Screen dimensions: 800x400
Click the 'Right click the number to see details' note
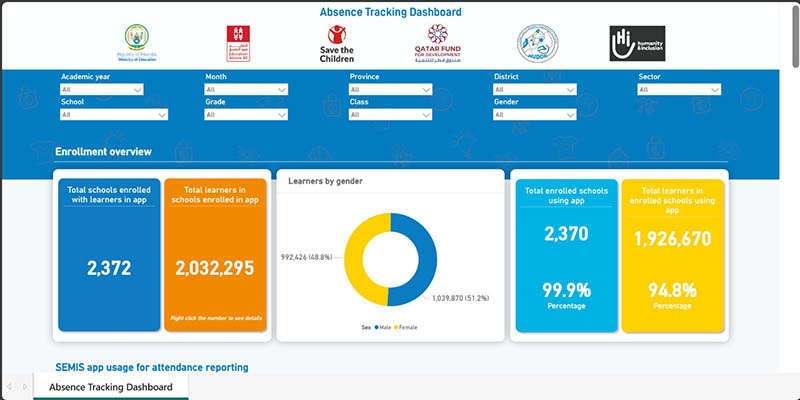pyautogui.click(x=216, y=318)
